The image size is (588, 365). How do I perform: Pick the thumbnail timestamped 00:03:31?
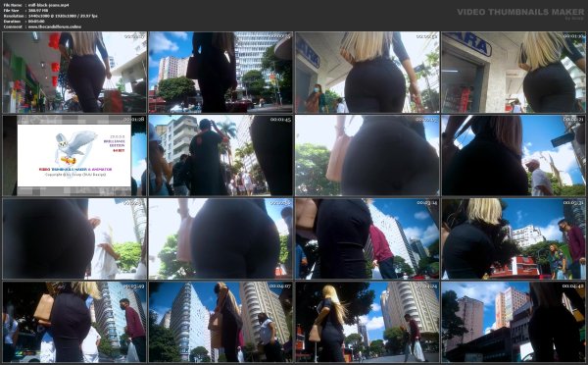click(x=514, y=238)
